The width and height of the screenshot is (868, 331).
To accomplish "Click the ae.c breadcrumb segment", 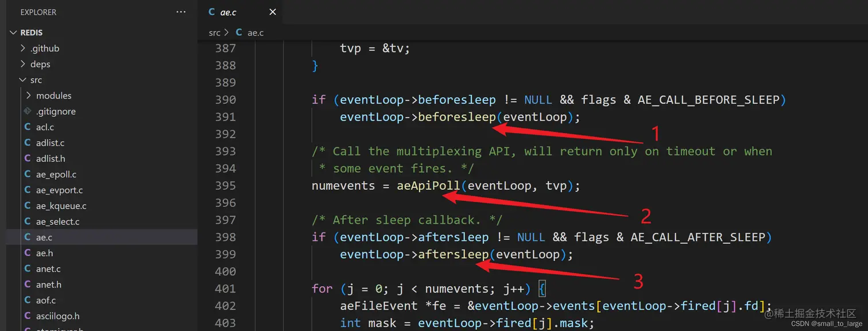I will [255, 33].
